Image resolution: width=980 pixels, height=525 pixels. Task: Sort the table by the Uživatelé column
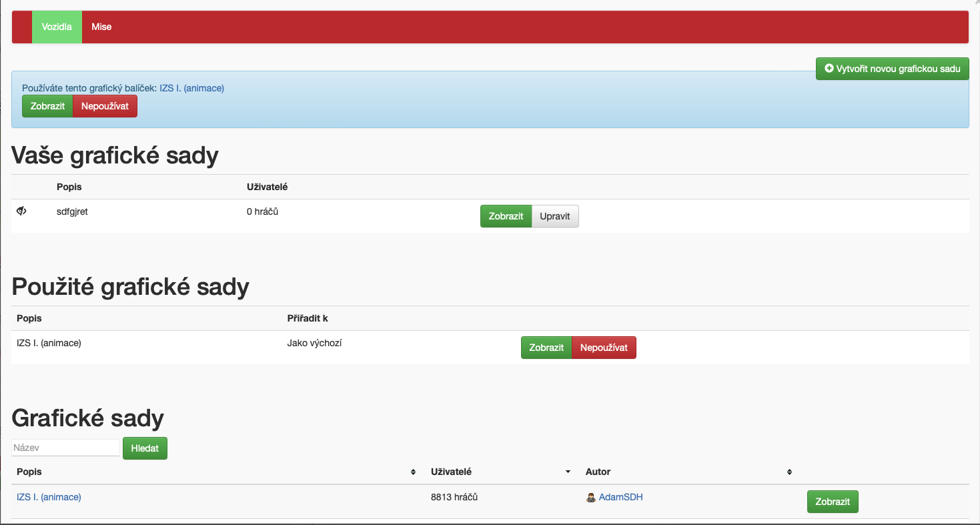click(568, 472)
